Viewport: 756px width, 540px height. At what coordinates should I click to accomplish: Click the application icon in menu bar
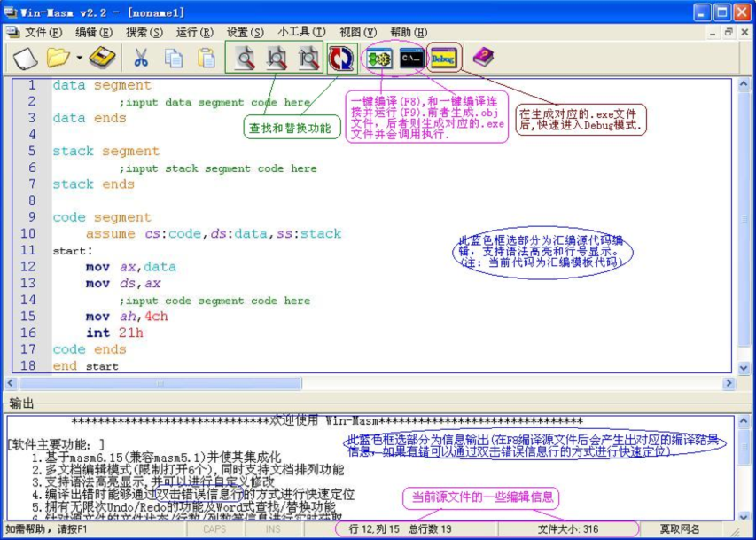(13, 32)
